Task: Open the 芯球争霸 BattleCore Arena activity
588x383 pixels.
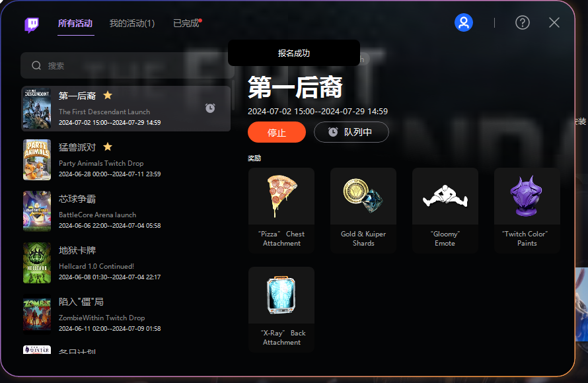Action: [x=126, y=211]
